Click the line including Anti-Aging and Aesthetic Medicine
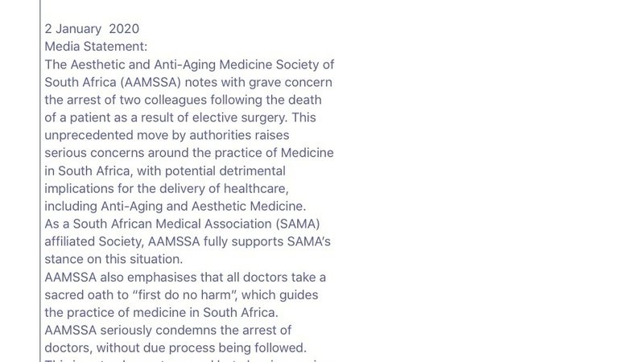The height and width of the screenshot is (362, 644). click(x=175, y=206)
